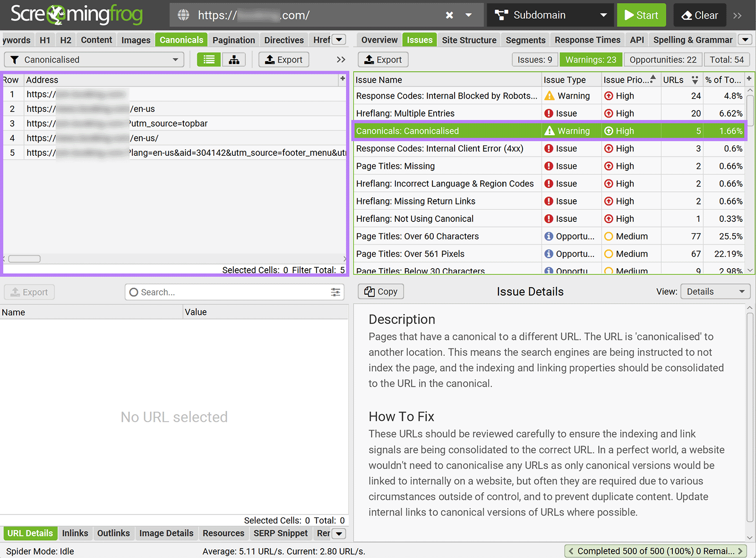Open the search filter settings sliders icon
The image size is (756, 558).
[x=335, y=292]
